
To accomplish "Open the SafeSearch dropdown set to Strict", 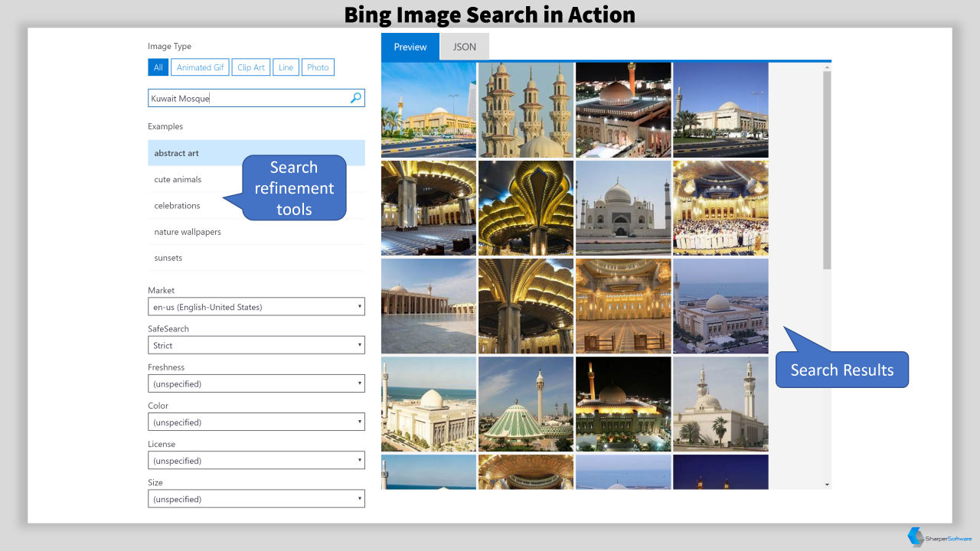I will click(256, 345).
